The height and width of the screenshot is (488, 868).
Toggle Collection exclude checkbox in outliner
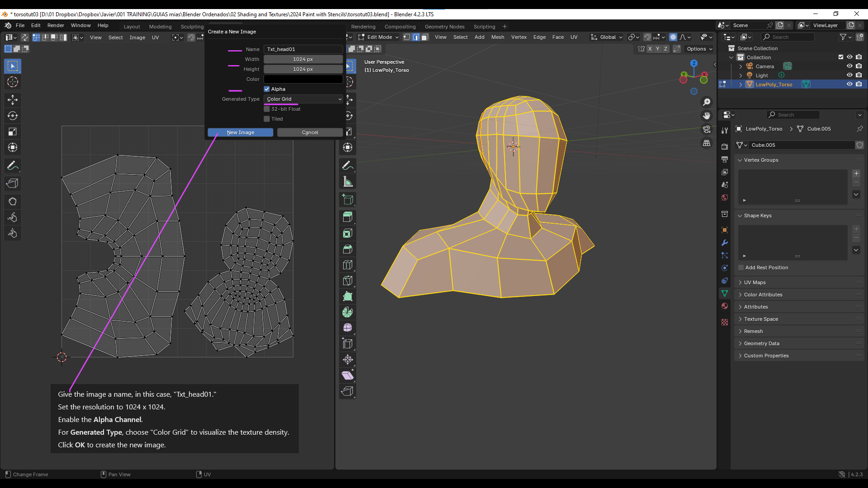[x=841, y=57]
